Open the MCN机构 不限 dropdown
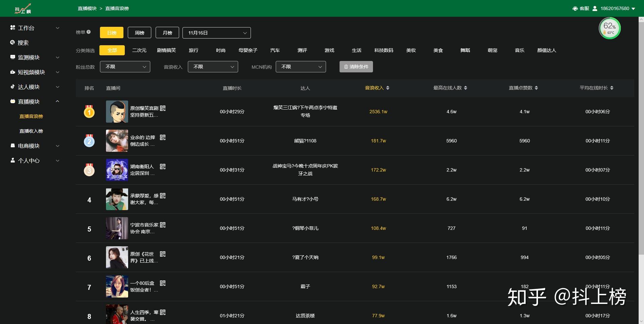 point(301,67)
